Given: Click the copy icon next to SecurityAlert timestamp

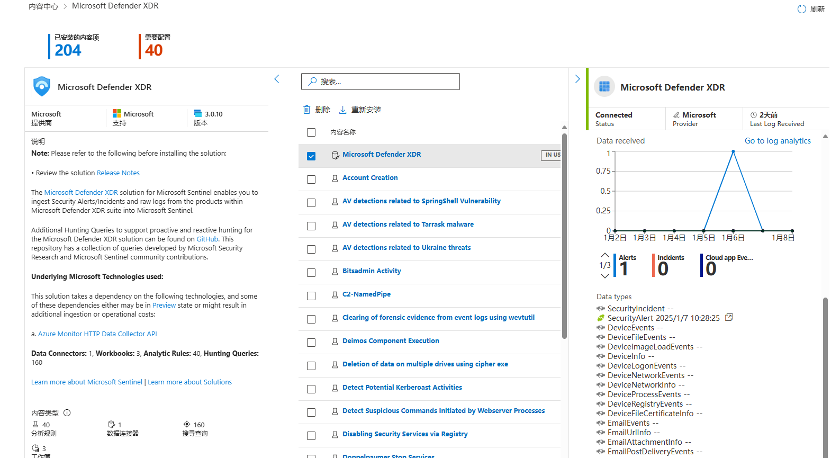Looking at the screenshot, I should pyautogui.click(x=729, y=317).
